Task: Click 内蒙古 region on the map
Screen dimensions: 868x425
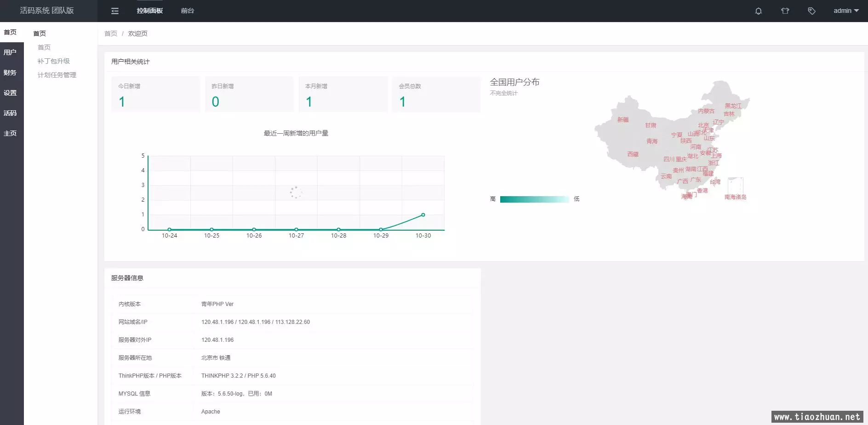Action: 706,111
